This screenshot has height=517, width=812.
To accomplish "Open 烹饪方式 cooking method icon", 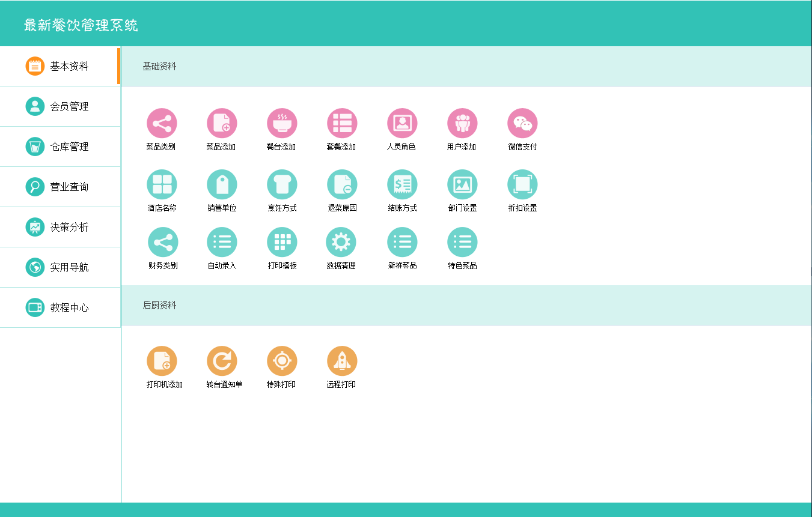I will [282, 184].
